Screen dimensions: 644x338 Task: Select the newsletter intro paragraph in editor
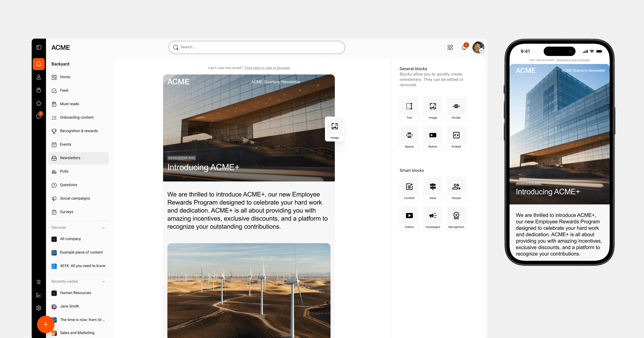tap(248, 211)
